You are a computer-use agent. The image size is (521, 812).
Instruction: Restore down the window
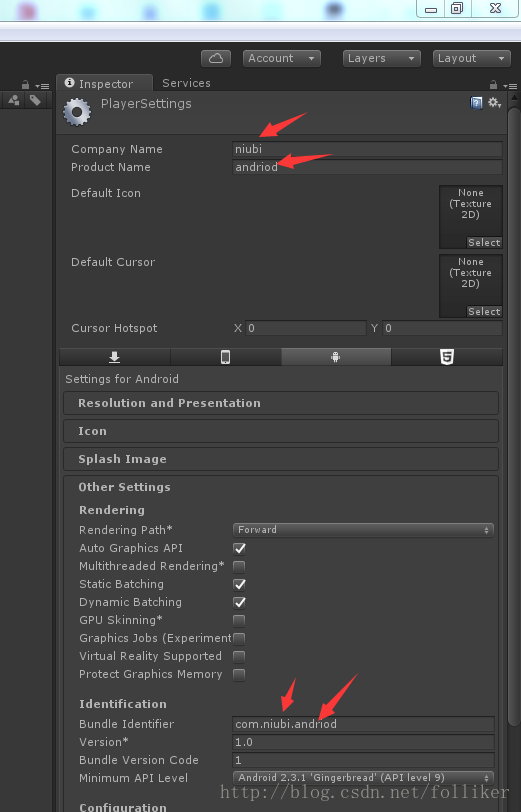[x=457, y=9]
